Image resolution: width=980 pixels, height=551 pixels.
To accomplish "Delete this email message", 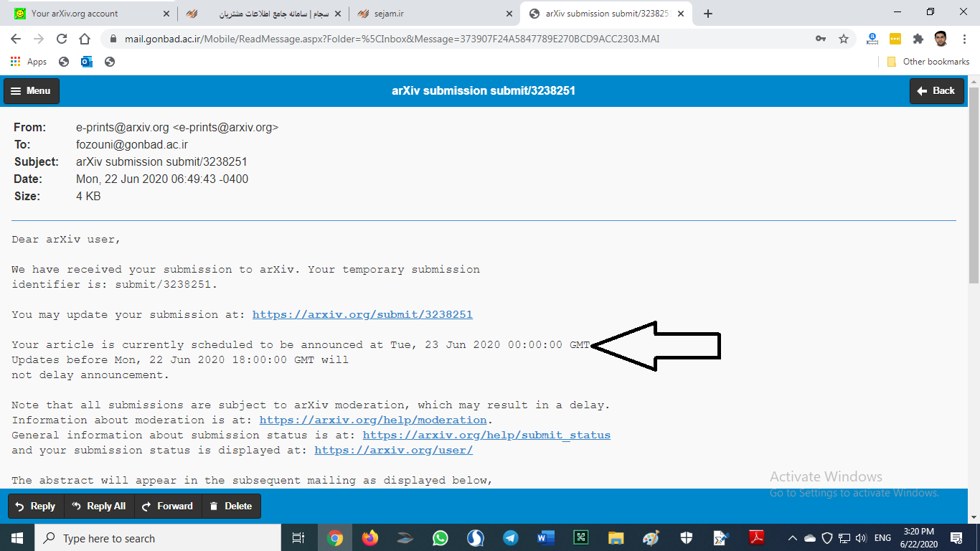I will point(231,506).
